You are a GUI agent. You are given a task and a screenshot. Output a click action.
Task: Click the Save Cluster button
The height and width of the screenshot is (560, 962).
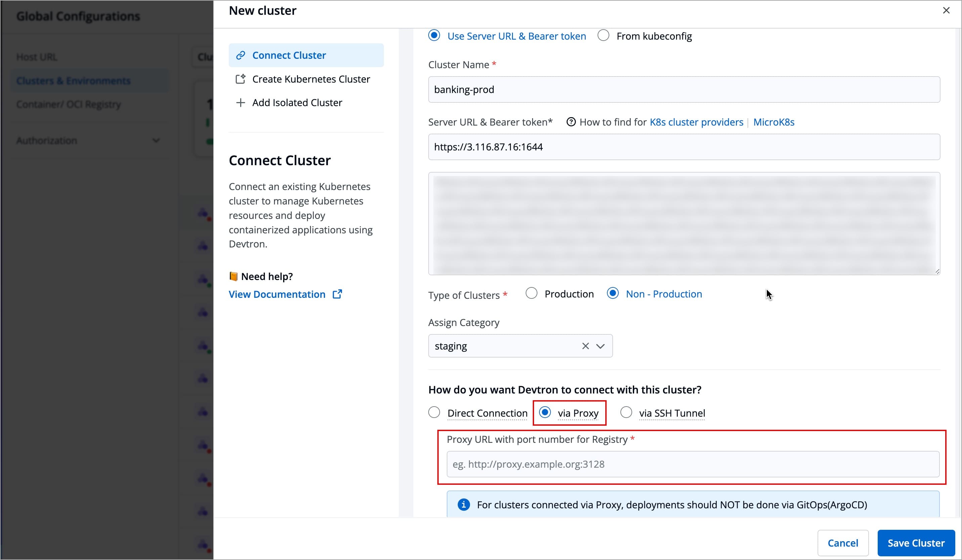[x=916, y=543]
